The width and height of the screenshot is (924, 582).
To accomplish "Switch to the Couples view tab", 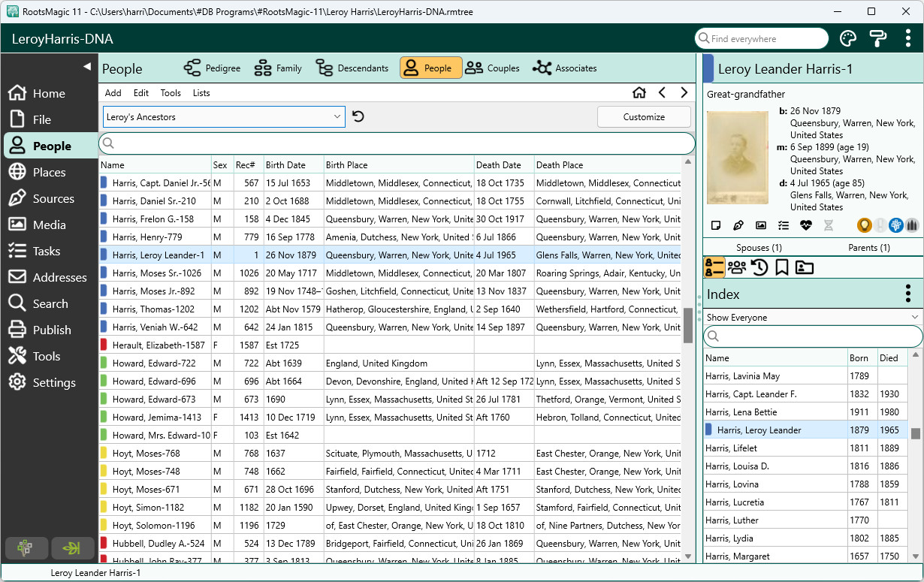I will tap(493, 68).
